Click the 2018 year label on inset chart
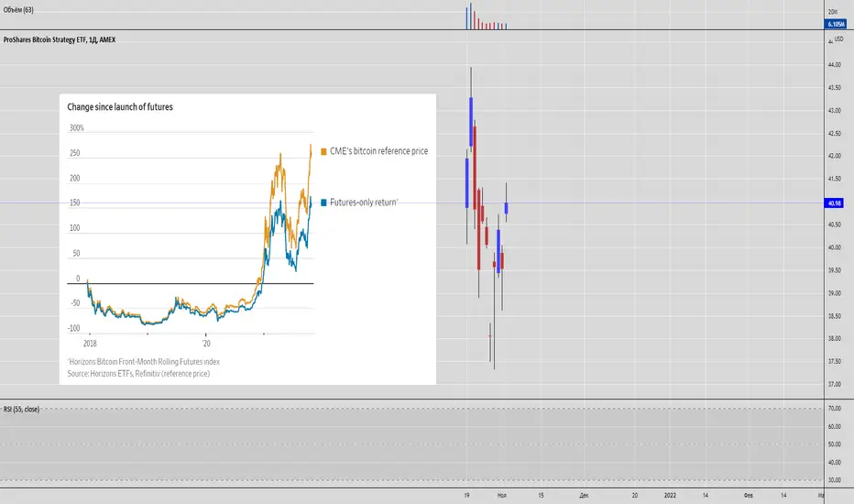This screenshot has height=504, width=854. (90, 344)
